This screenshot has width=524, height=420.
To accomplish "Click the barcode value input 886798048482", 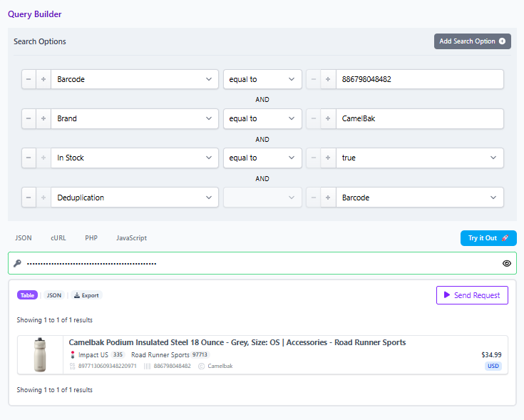I will tap(420, 79).
